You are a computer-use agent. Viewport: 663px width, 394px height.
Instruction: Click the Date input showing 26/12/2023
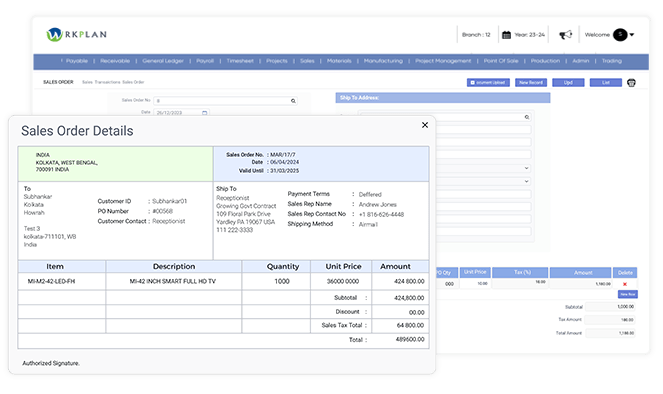tap(181, 112)
